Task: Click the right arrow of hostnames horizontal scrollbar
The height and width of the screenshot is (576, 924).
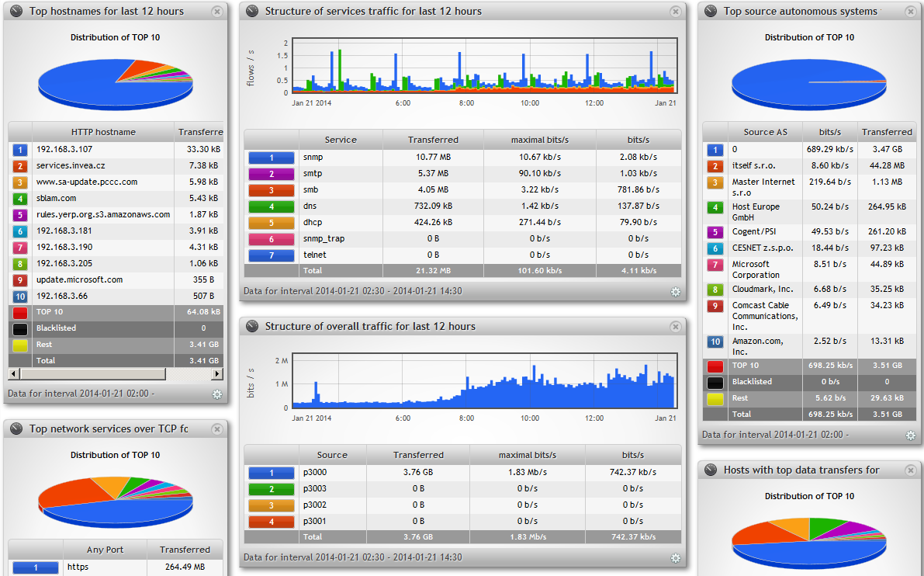Action: point(217,374)
